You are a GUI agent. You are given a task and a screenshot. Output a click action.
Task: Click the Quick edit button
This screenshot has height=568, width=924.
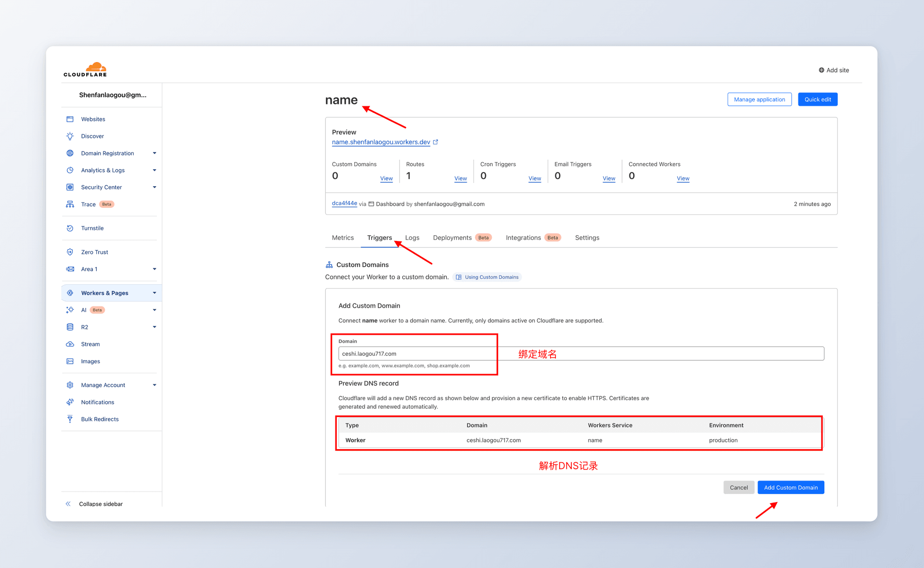click(x=818, y=100)
